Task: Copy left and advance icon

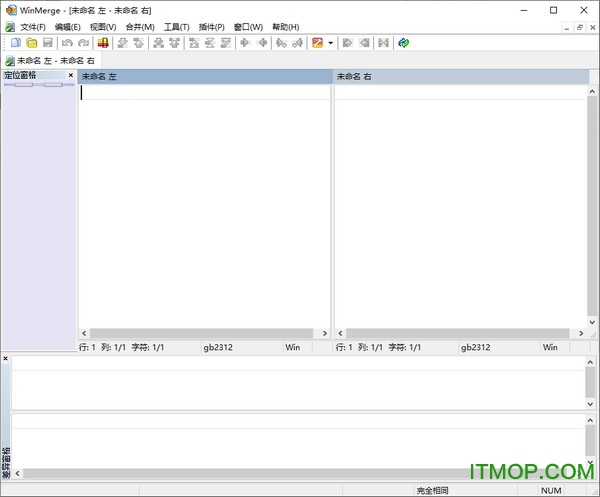Action: click(297, 43)
